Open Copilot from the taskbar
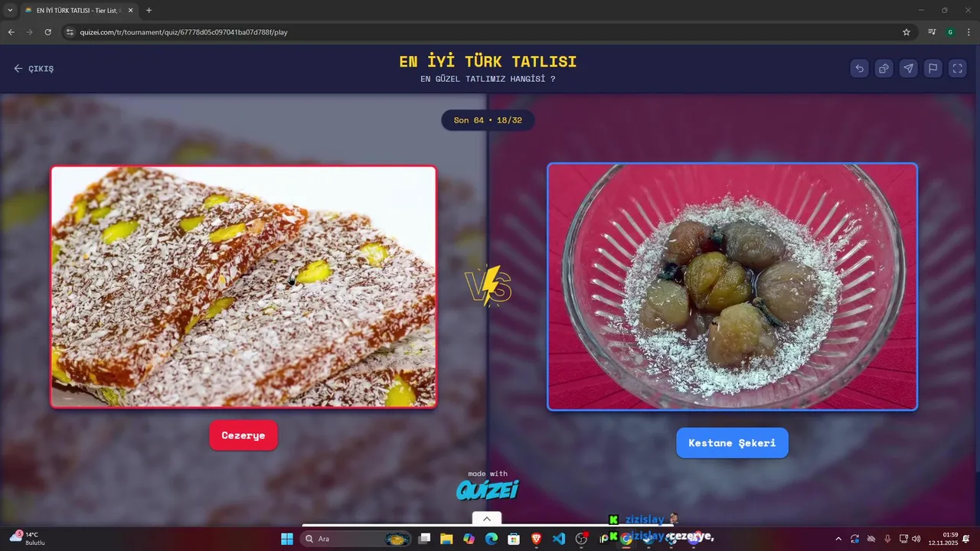 [x=469, y=539]
